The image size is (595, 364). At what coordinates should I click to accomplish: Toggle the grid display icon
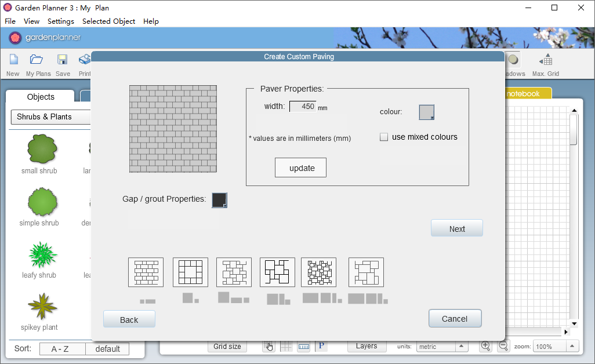286,346
